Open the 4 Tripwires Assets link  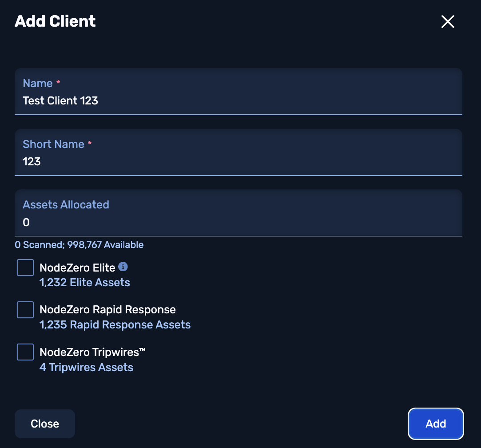(x=86, y=367)
